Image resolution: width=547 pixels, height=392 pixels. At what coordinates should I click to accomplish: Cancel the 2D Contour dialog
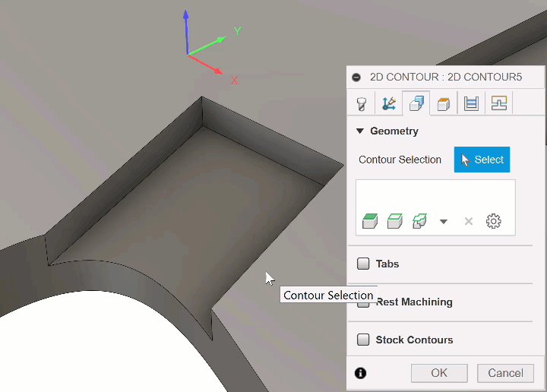[x=505, y=373]
